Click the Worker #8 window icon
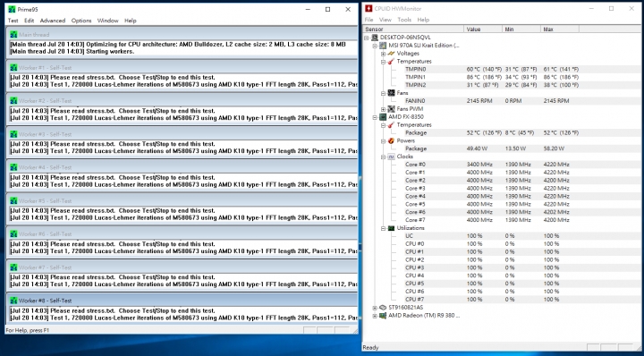644x356 pixels. 13,301
